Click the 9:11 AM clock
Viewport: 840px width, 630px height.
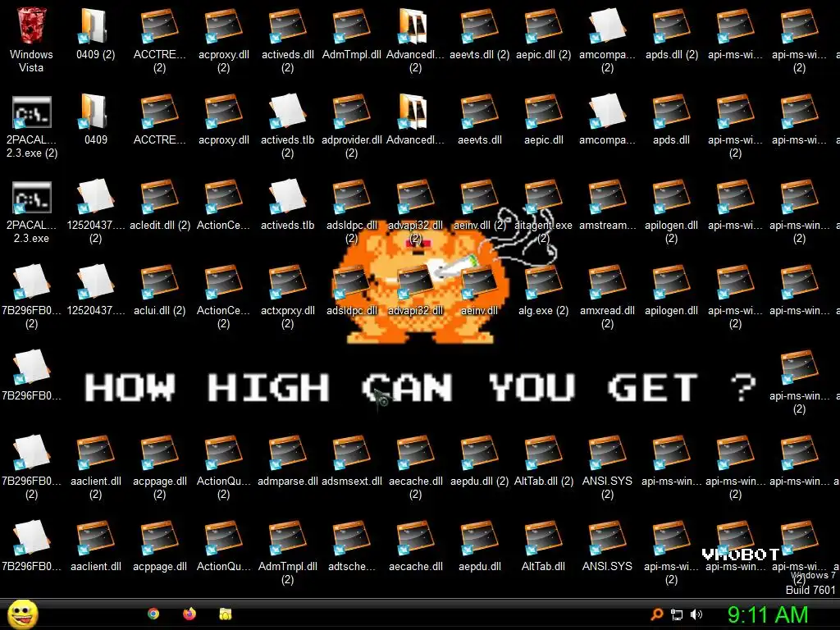pos(768,614)
